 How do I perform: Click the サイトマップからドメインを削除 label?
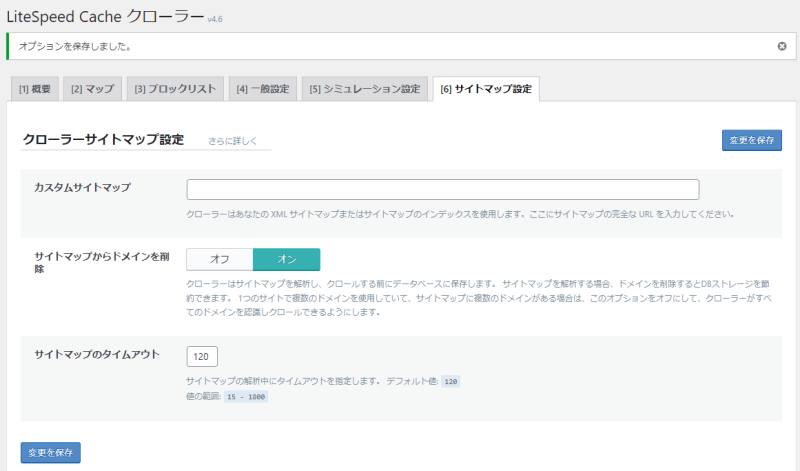(97, 263)
